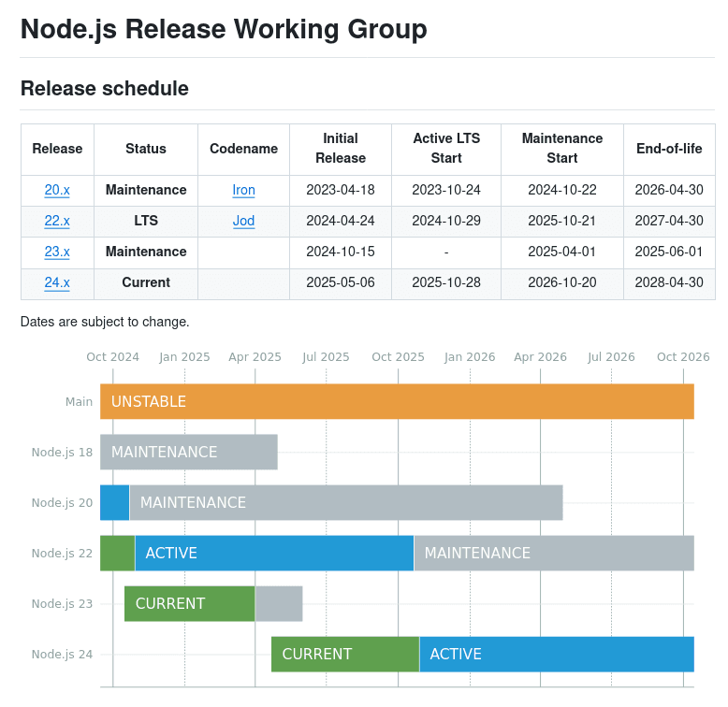Click the LTS status cell for 22.x
The image size is (728, 707).
click(x=146, y=221)
